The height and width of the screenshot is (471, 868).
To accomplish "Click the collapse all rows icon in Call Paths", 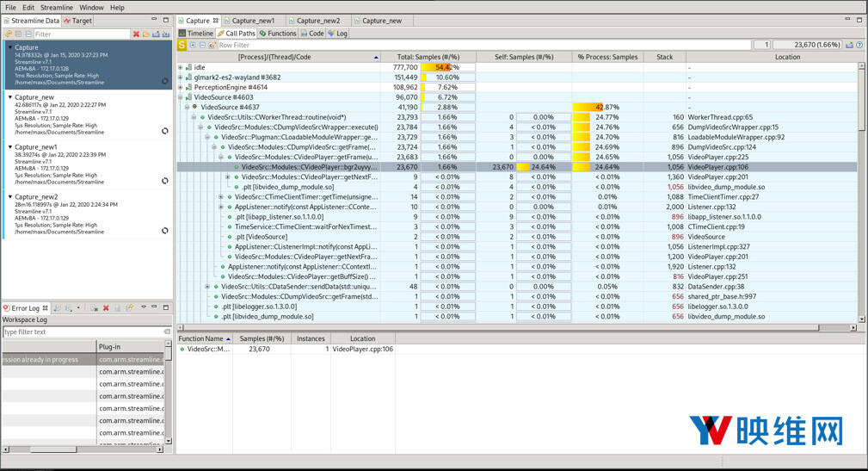I will [202, 45].
